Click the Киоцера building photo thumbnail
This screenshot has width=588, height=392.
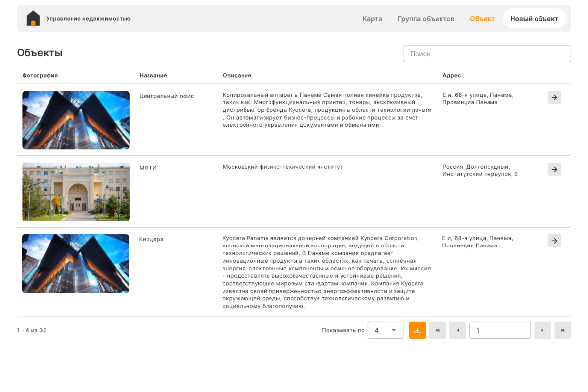click(76, 263)
